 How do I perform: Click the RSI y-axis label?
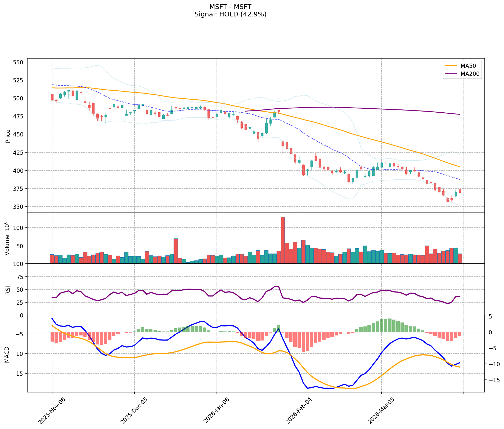(8, 290)
